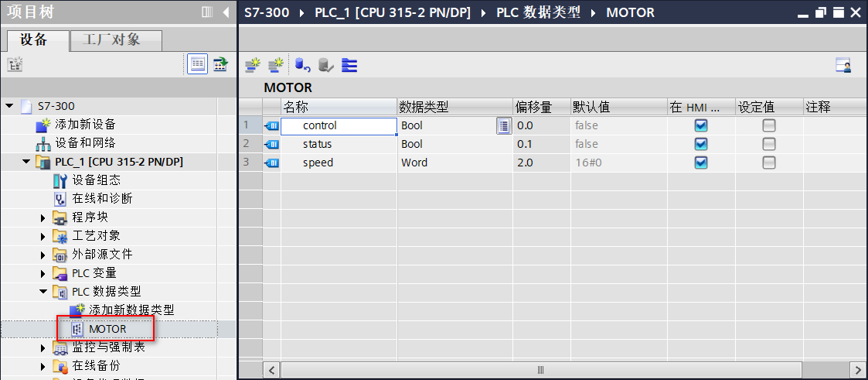Collapse the PLC 数据类型 folder
The height and width of the screenshot is (380, 868).
tap(44, 292)
